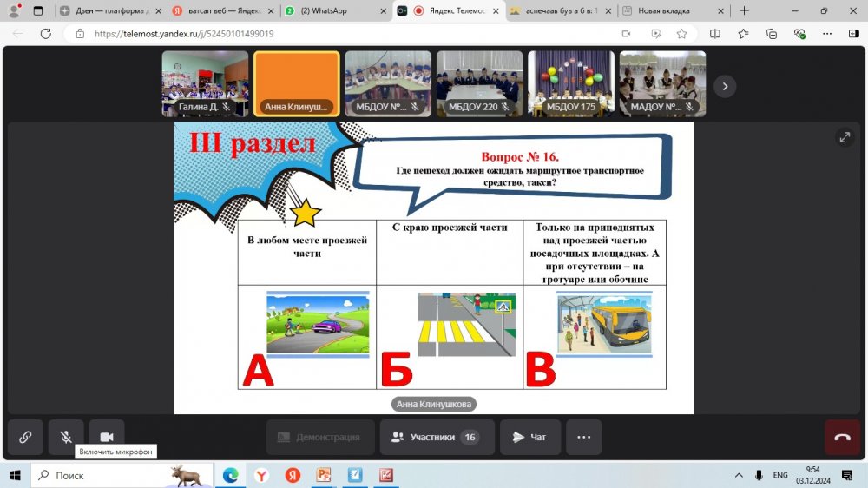Close the (2) WhatsApp tab
This screenshot has height=488, width=868.
tap(383, 10)
